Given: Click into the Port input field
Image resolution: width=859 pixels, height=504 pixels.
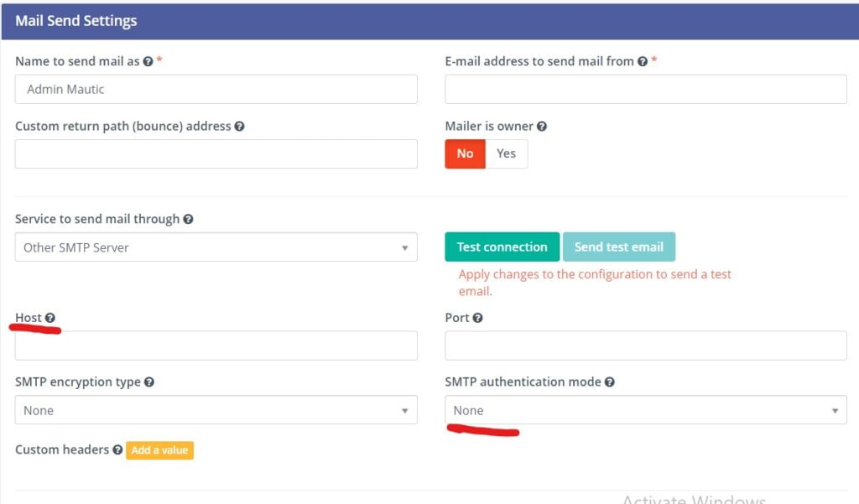Looking at the screenshot, I should 646,346.
